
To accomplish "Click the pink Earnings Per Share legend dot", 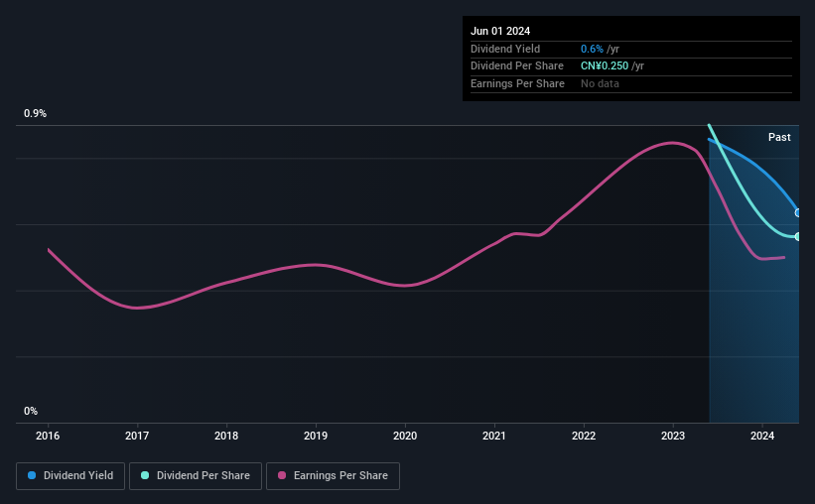I will (282, 475).
